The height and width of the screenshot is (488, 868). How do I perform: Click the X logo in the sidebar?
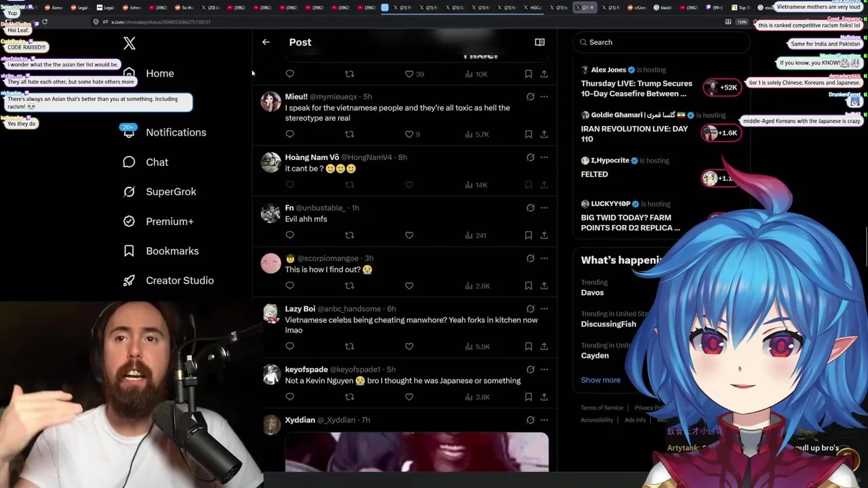130,43
